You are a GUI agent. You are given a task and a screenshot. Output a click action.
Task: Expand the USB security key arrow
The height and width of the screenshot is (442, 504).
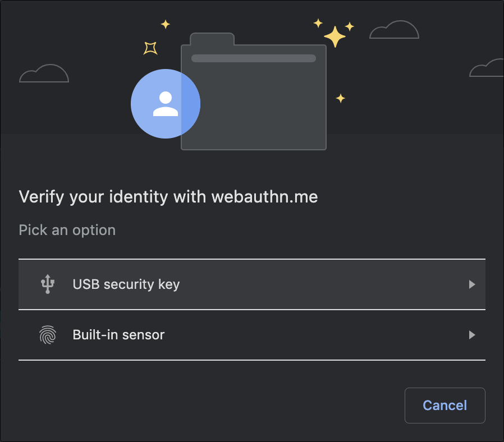tap(472, 284)
